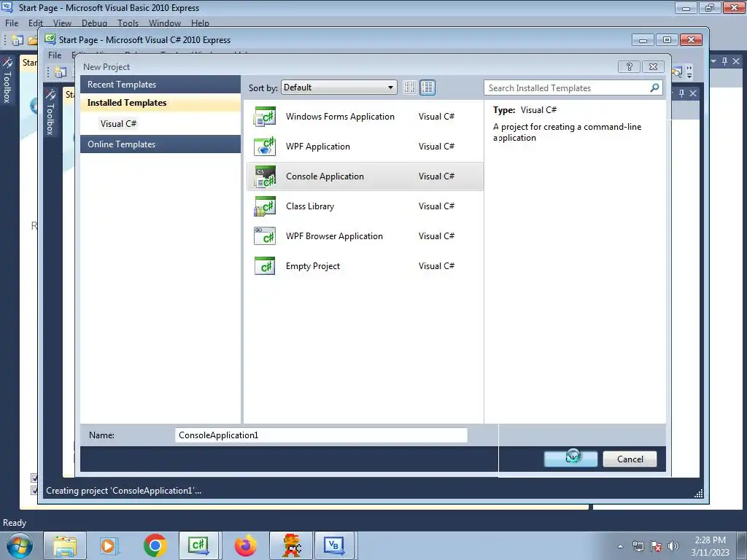747x560 pixels.
Task: Expand the Recent Templates section
Action: click(x=160, y=85)
